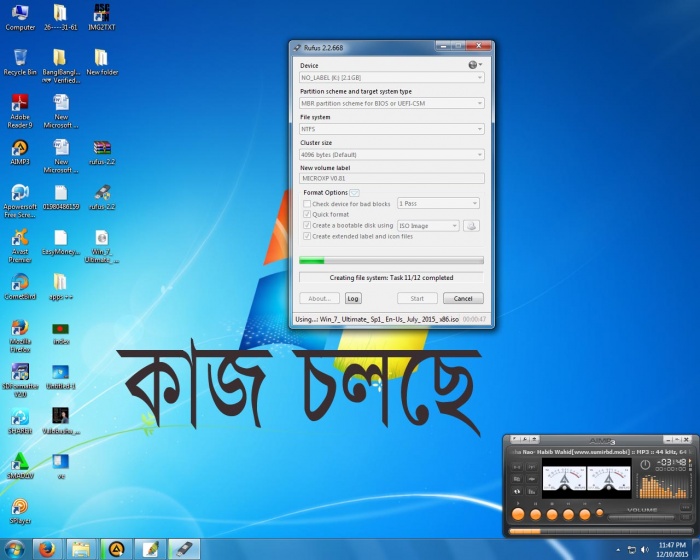
Task: Click the Log button in Rufus
Action: [353, 298]
